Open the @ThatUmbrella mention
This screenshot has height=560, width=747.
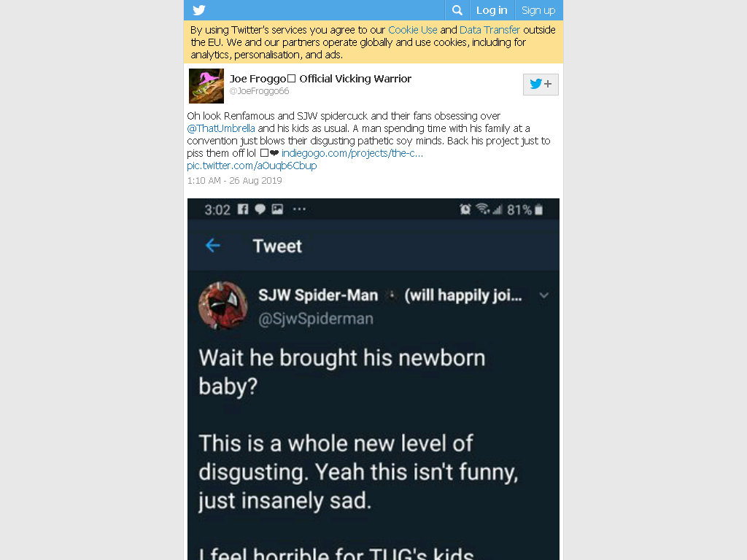coord(221,128)
